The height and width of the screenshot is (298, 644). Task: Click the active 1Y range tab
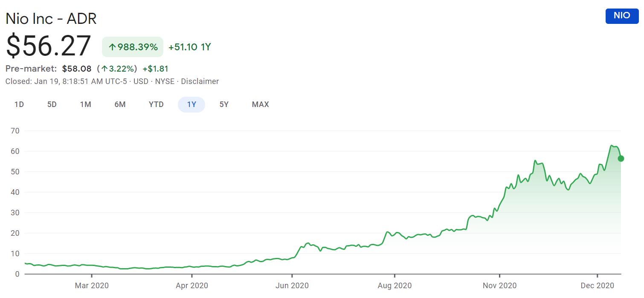[x=191, y=104]
